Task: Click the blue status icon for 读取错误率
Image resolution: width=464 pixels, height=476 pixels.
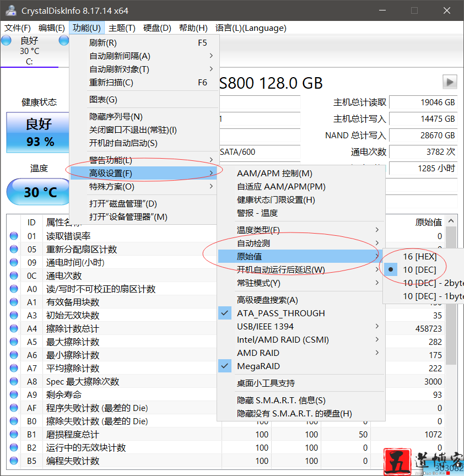Action: tap(14, 236)
